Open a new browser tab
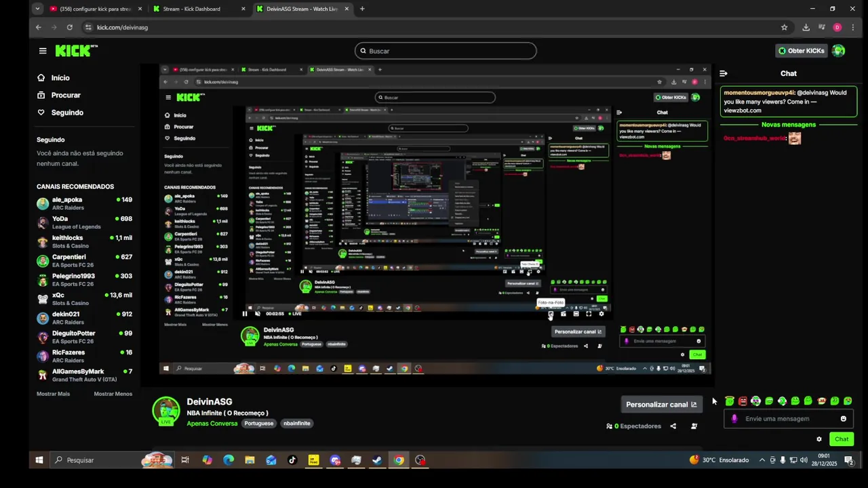This screenshot has width=868, height=488. (x=362, y=9)
